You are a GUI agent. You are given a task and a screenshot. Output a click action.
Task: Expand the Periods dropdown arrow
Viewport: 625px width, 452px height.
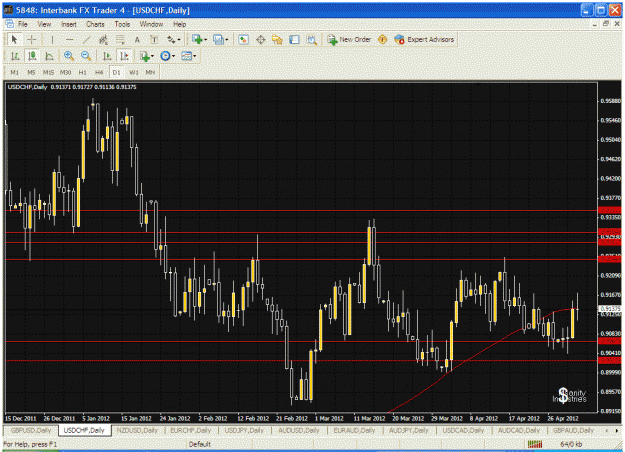(x=174, y=57)
